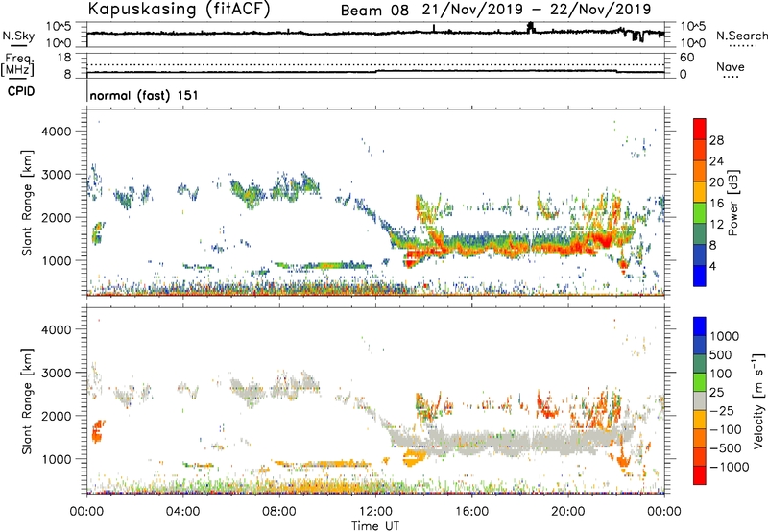Viewport: 768px width, 532px height.
Task: Click the noise spike near 18:30 in the N.Sky trace
Action: (x=531, y=27)
